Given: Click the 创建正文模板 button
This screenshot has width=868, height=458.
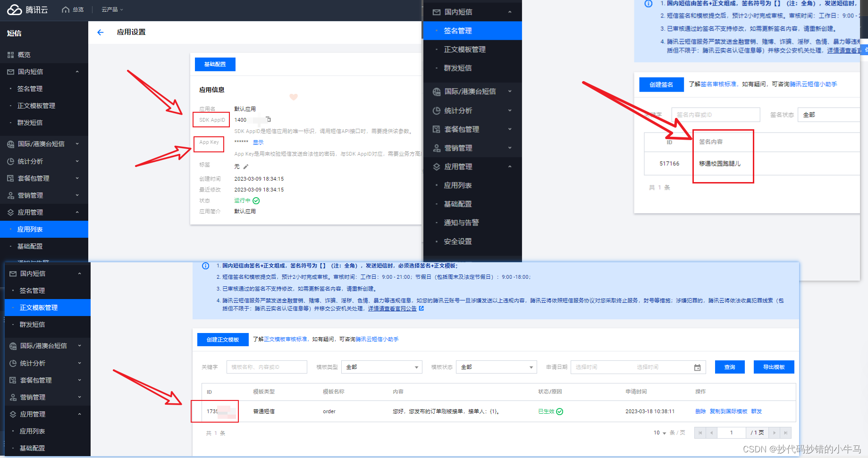Looking at the screenshot, I should pos(223,340).
